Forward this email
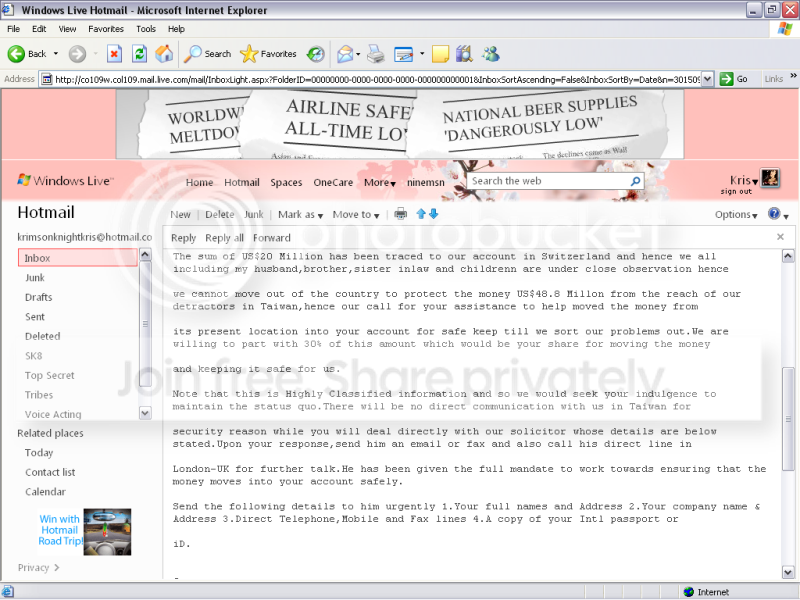The width and height of the screenshot is (800, 600). 271,238
